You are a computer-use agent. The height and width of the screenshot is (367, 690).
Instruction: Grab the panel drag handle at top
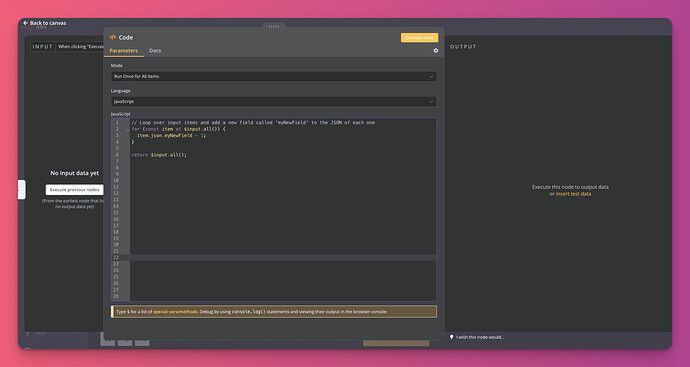click(x=274, y=26)
